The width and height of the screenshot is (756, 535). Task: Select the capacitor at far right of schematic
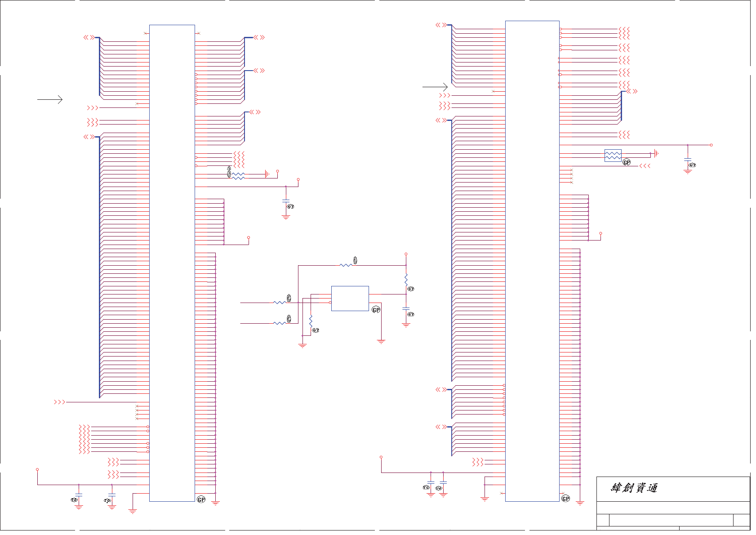688,160
